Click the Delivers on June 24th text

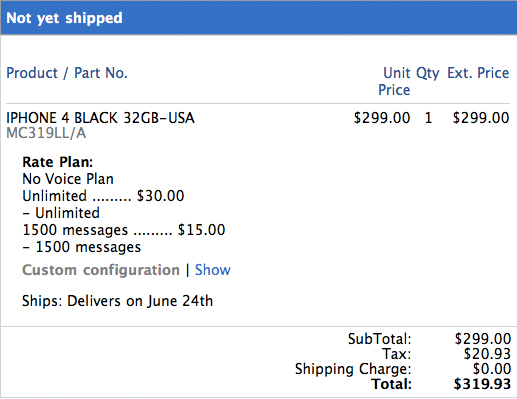(140, 301)
